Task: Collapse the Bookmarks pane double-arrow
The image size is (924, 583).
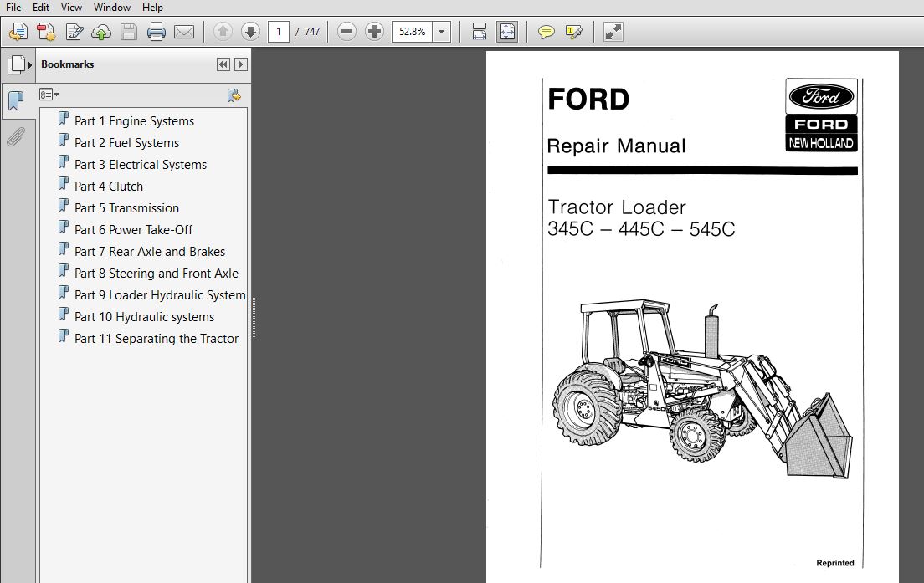Action: [223, 64]
